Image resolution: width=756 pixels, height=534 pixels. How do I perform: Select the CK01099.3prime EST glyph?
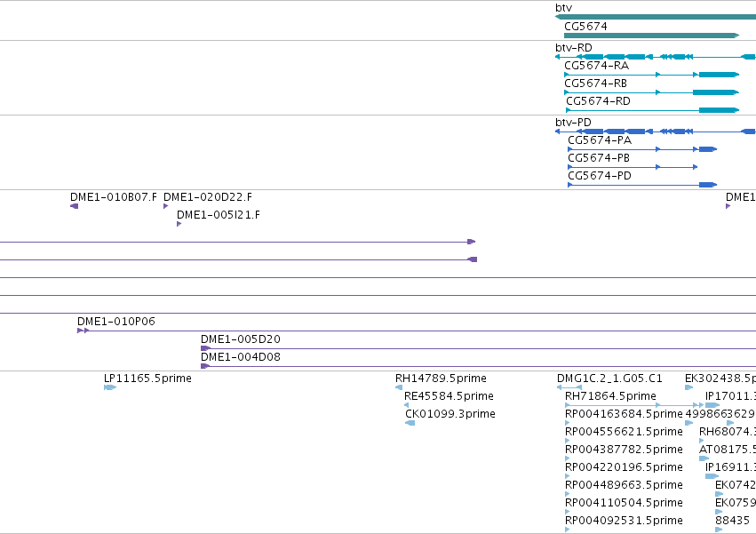pyautogui.click(x=410, y=423)
